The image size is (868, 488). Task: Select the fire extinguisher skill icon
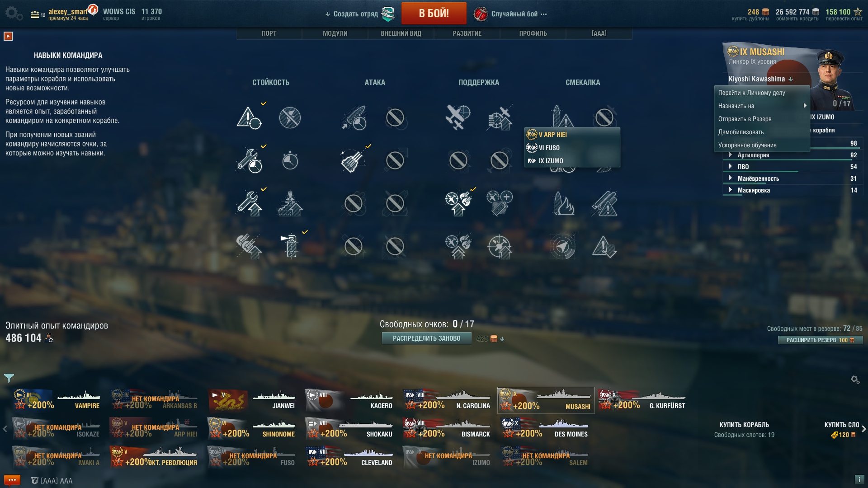tap(291, 246)
